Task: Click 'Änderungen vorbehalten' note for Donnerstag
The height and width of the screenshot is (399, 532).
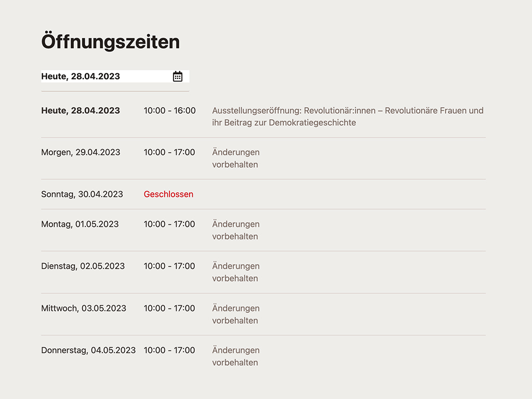Action: (x=235, y=356)
